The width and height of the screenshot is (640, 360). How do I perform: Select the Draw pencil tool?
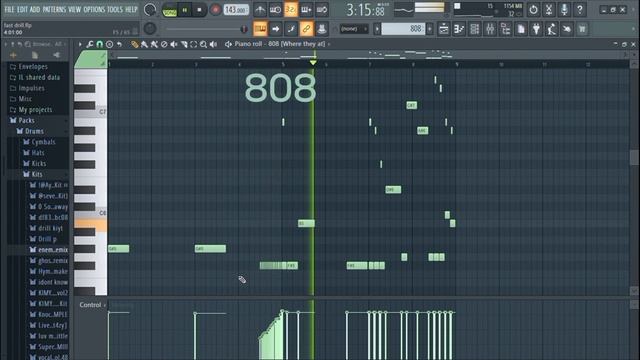(134, 44)
